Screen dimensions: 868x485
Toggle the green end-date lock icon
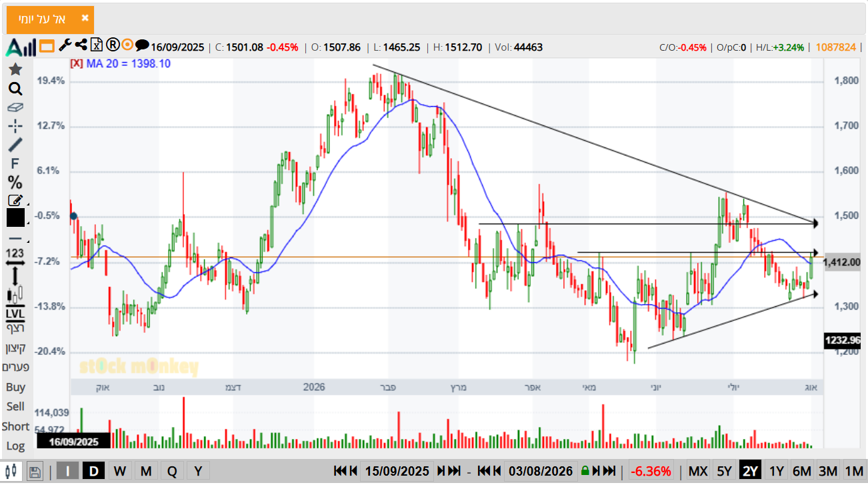[585, 471]
